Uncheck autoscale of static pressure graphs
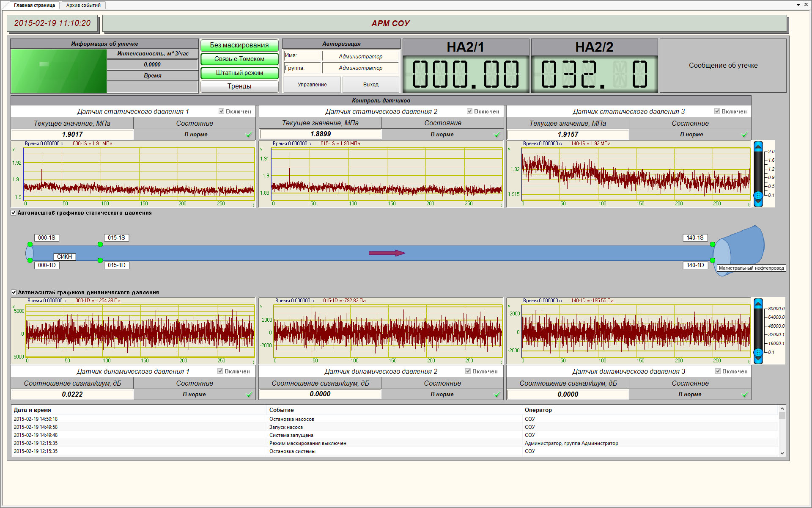812x508 pixels. (x=14, y=213)
